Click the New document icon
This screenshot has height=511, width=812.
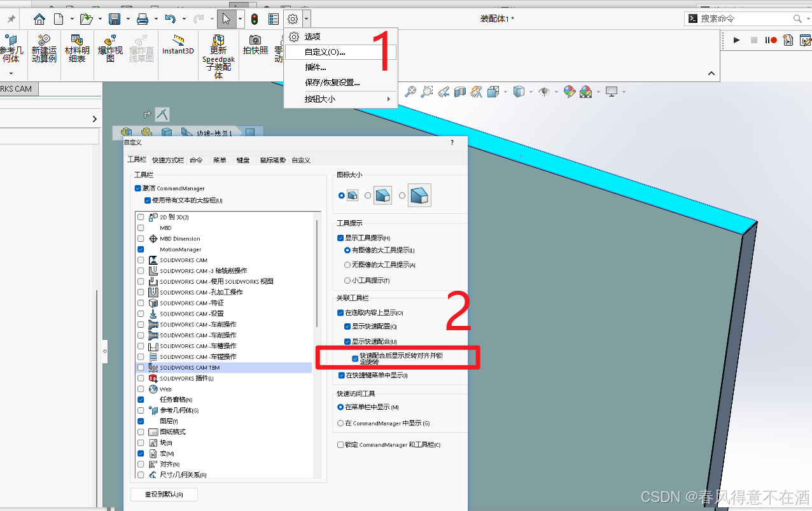pos(59,19)
